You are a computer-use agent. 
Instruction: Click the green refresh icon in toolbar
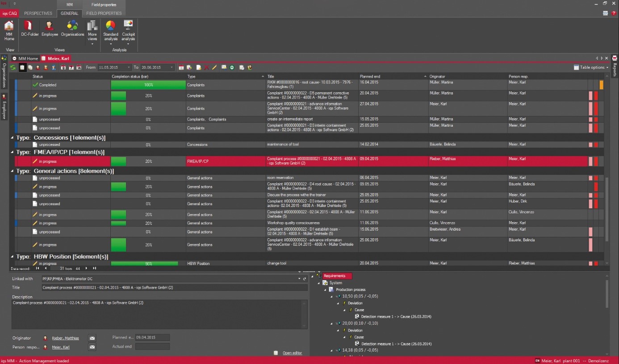point(13,67)
